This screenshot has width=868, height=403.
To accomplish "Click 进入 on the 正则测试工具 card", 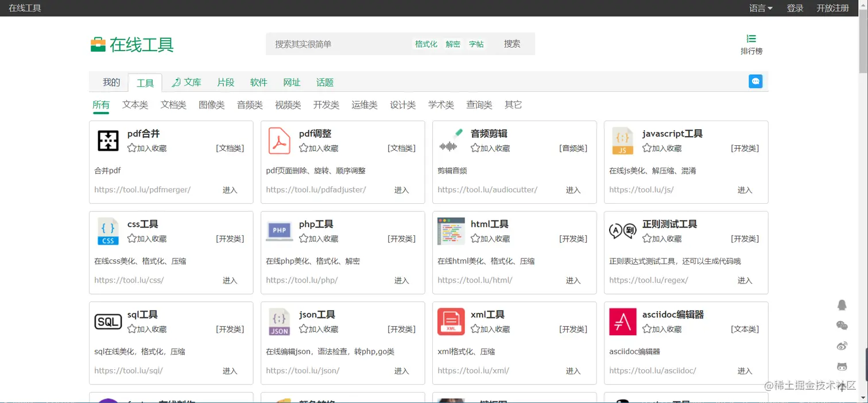I will (x=745, y=281).
